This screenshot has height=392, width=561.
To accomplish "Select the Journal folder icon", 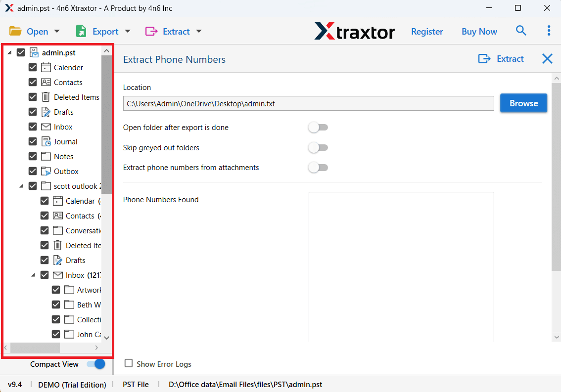I will 46,141.
